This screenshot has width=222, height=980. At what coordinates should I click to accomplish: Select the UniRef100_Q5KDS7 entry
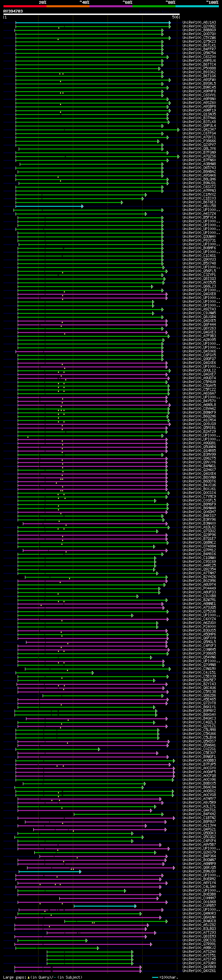[x=199, y=741]
